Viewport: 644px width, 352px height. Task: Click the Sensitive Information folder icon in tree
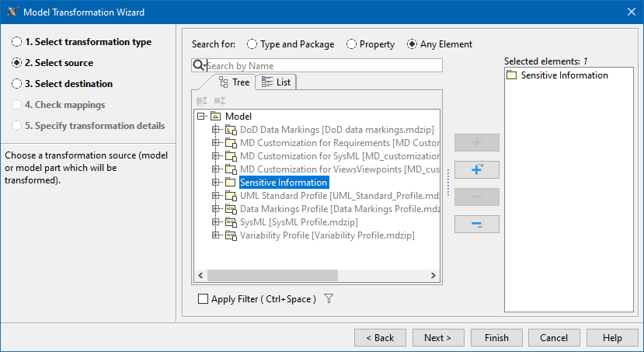(x=231, y=182)
